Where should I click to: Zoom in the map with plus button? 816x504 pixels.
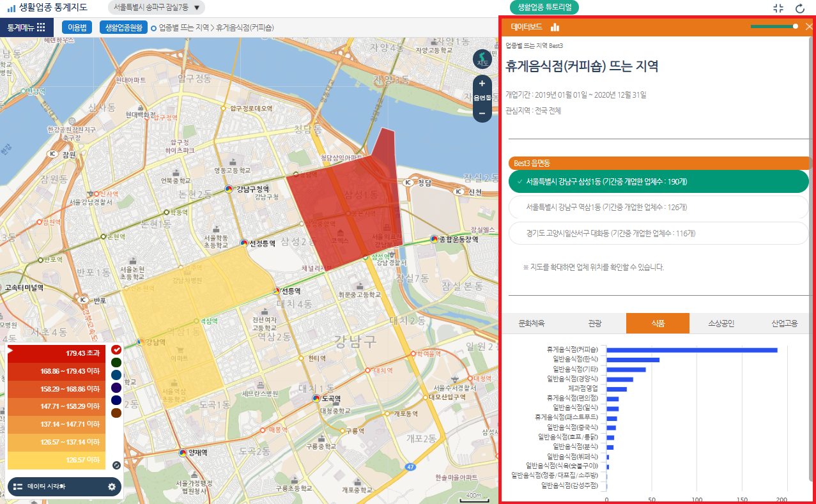tap(482, 84)
